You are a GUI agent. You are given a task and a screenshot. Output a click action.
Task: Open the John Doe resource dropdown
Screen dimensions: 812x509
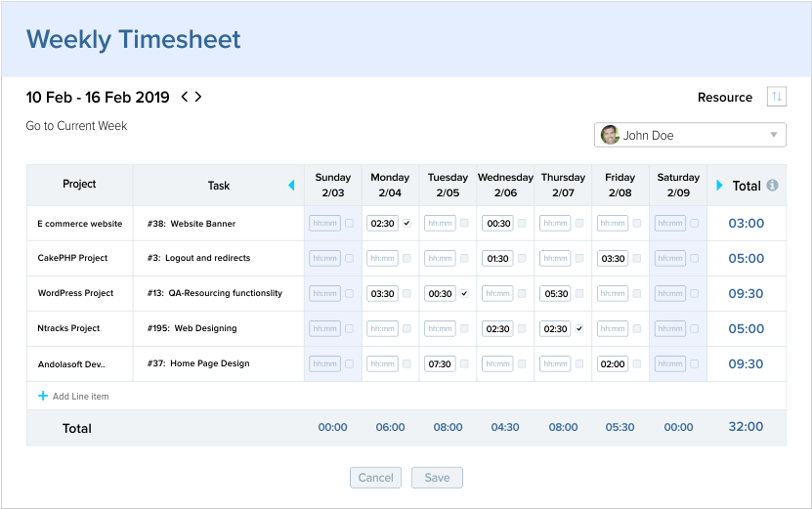(690, 135)
